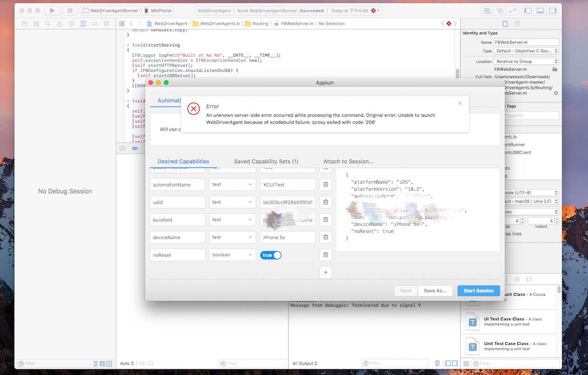
Task: Select the Unit Test Case Class template
Action: coord(509,346)
